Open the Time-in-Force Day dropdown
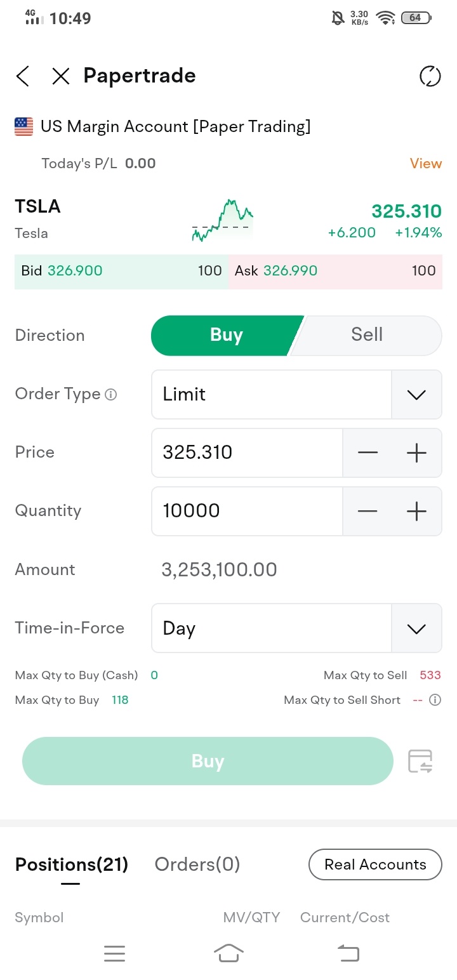The width and height of the screenshot is (457, 980). (296, 628)
